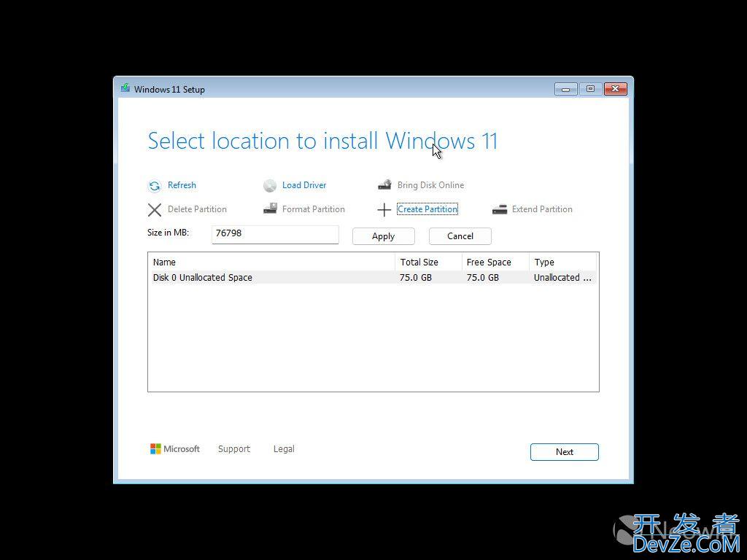
Task: Click the Create Partition plus icon
Action: click(x=384, y=209)
